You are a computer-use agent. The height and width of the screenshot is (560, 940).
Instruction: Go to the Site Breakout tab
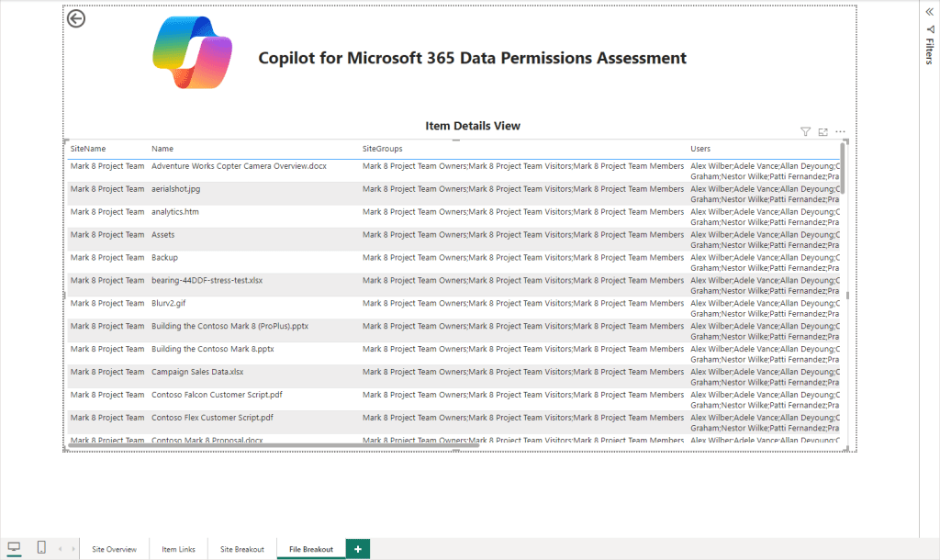tap(241, 549)
